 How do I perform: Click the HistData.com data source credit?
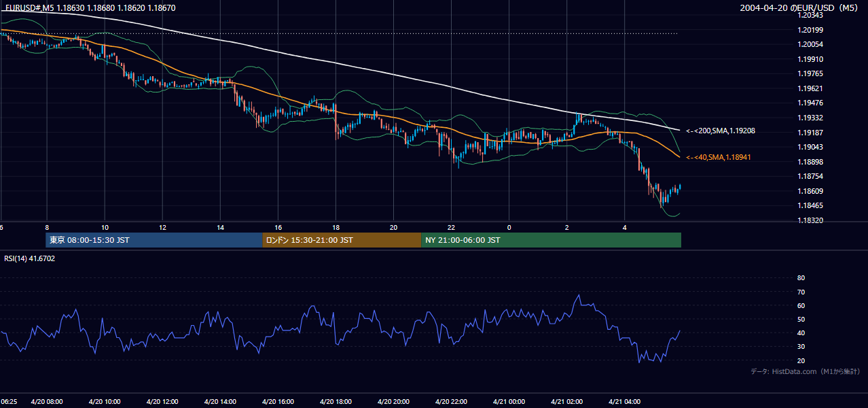click(806, 371)
